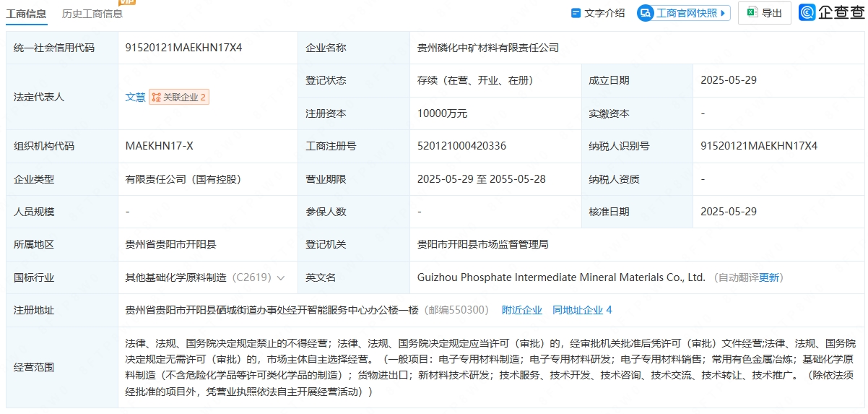Click the 企查查 logo
Image resolution: width=868 pixels, height=414 pixels.
pos(832,13)
